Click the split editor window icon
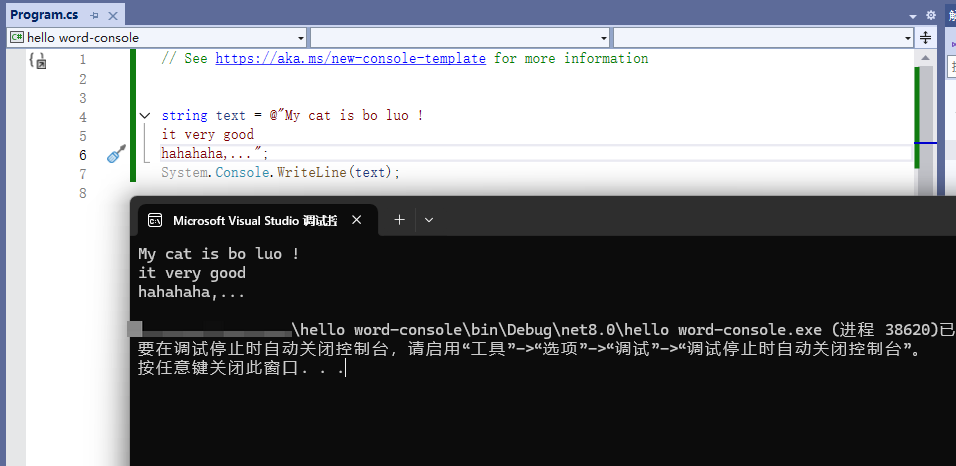Viewport: 956px width, 466px height. coord(926,37)
